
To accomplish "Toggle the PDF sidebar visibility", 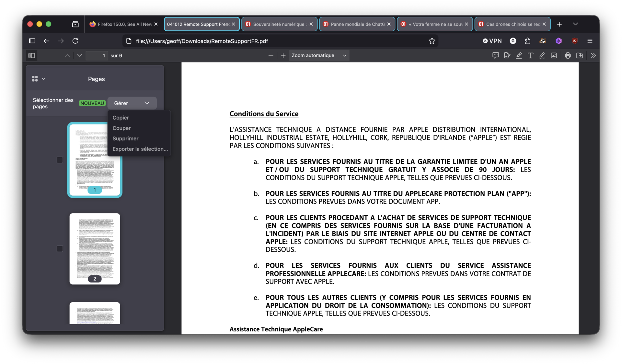I will [x=31, y=55].
